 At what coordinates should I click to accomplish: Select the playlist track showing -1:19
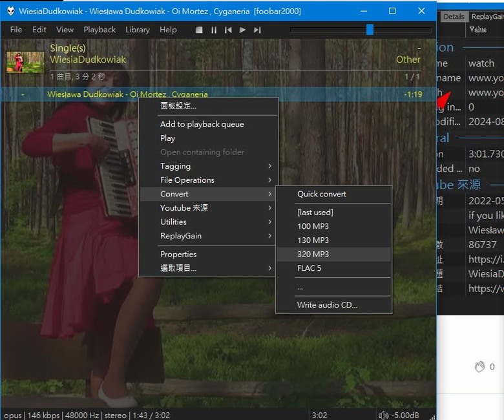coord(218,94)
